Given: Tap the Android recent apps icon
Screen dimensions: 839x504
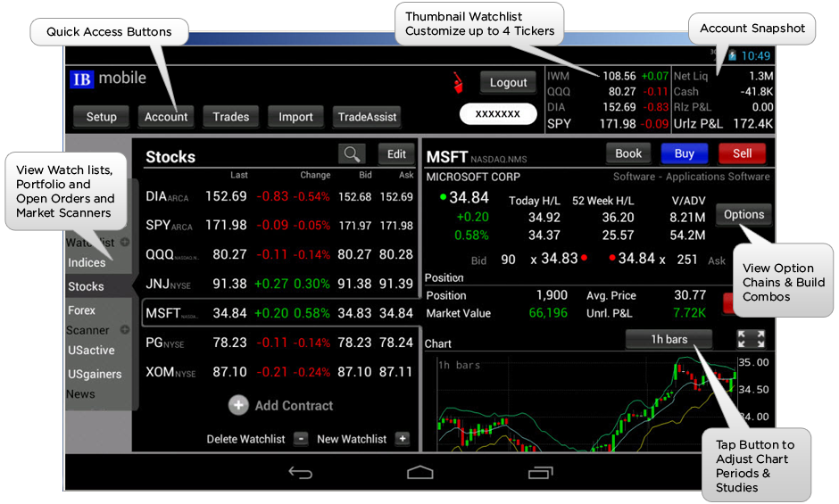Looking at the screenshot, I should click(x=540, y=473).
